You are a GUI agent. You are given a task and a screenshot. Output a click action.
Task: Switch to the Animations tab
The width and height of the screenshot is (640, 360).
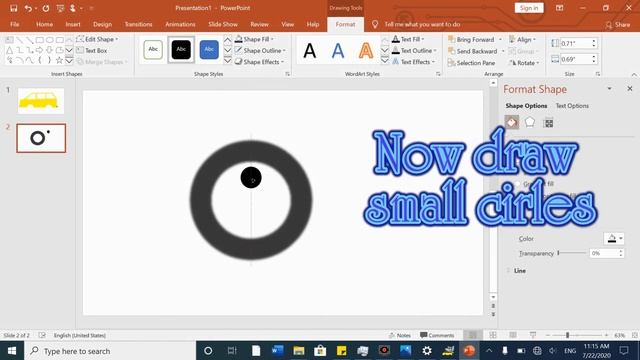[x=180, y=24]
